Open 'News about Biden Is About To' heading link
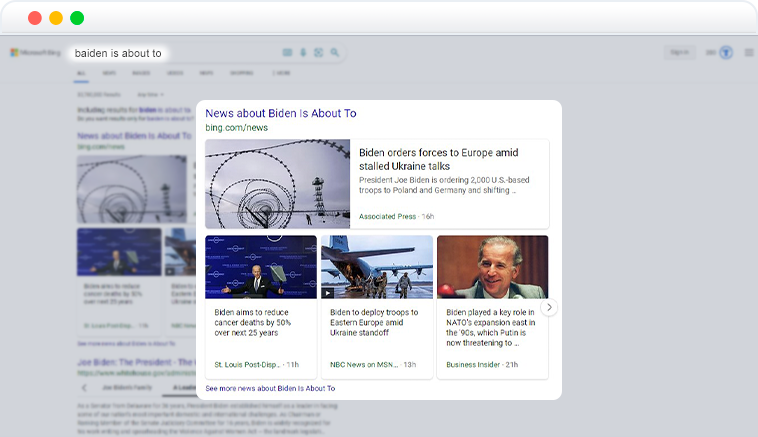This screenshot has width=758, height=437. (x=281, y=113)
